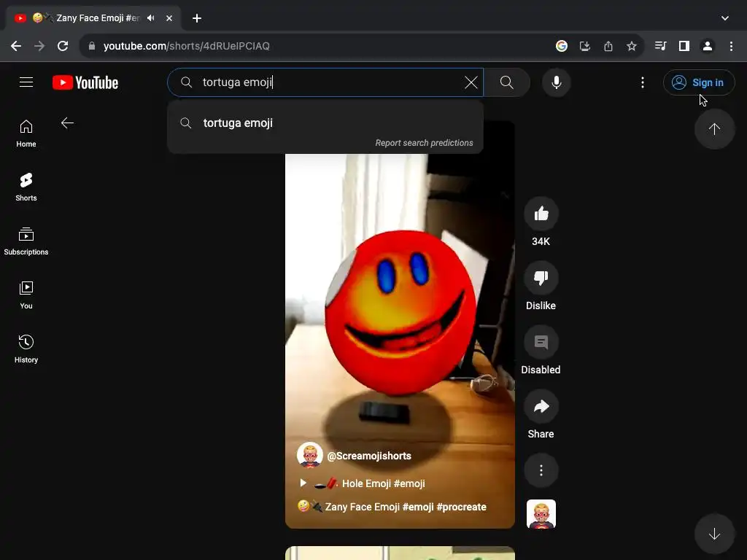Go to the YouTube logo home
The image size is (747, 560).
[x=85, y=82]
